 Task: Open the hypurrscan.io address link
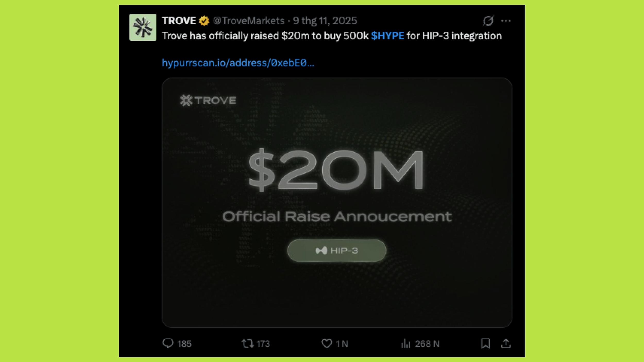[x=238, y=63]
